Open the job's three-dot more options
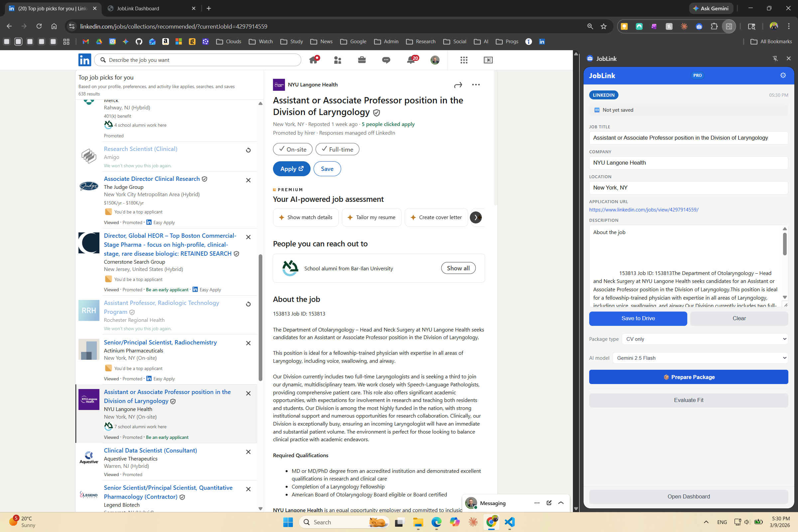The height and width of the screenshot is (532, 798). (x=476, y=85)
